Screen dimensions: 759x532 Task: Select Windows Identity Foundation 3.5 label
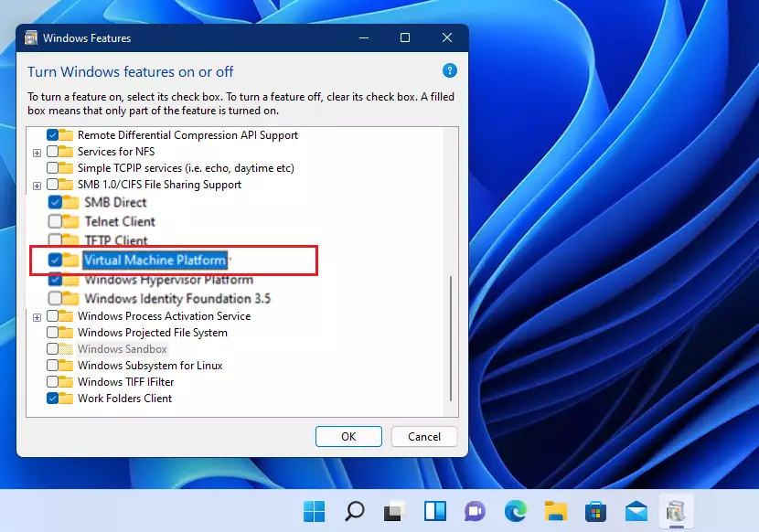point(177,299)
